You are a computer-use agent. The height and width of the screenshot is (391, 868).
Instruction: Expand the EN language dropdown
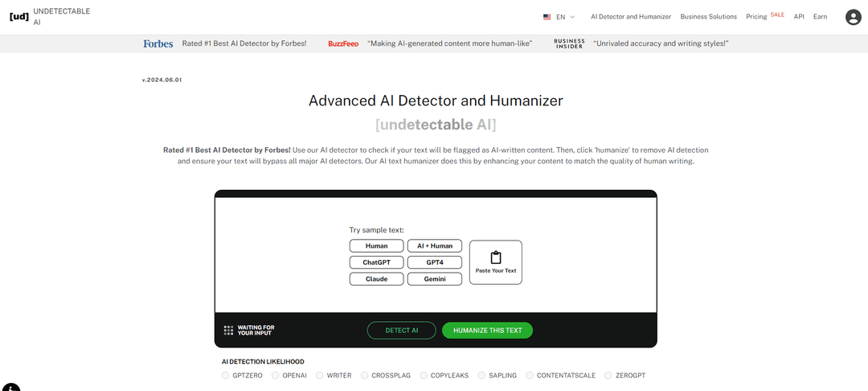click(x=565, y=17)
